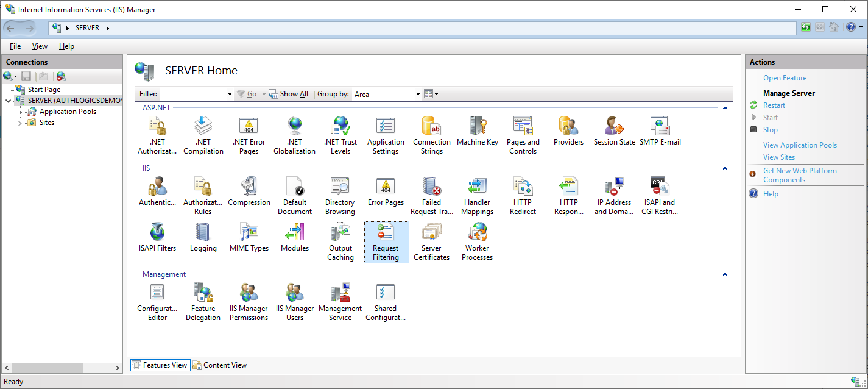
Task: Select the MIME Types icon
Action: [x=249, y=237]
